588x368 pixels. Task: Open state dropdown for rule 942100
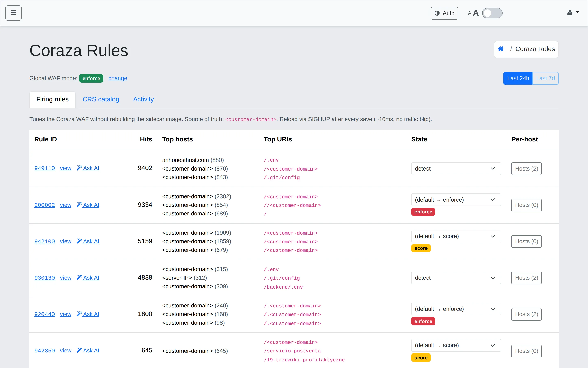(x=456, y=236)
